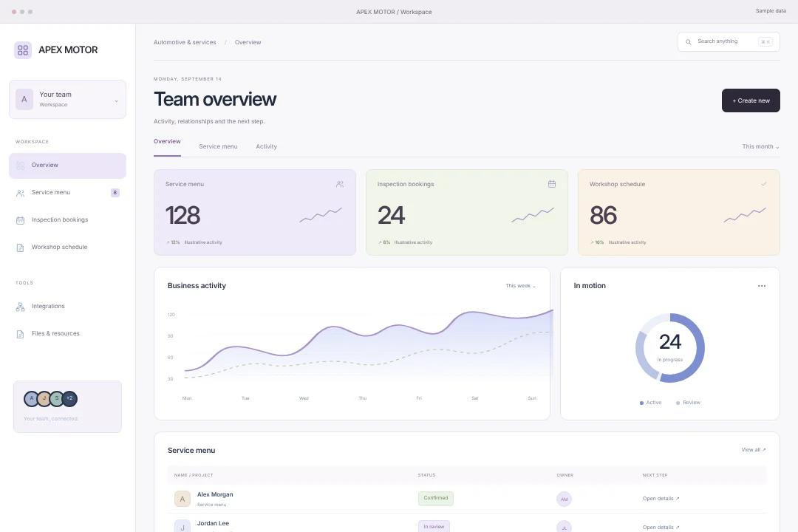
Task: Click the In review status badge
Action: (434, 526)
